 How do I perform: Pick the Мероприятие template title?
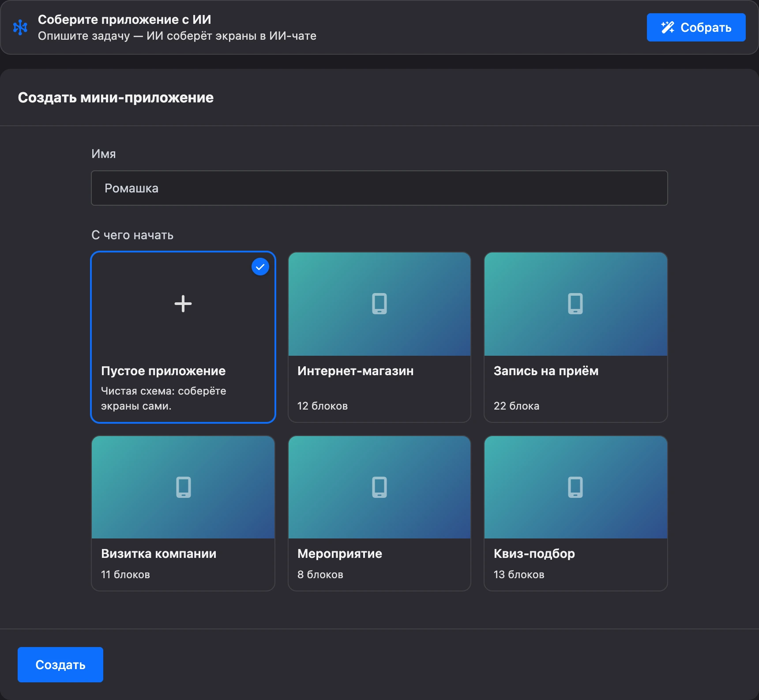click(340, 553)
